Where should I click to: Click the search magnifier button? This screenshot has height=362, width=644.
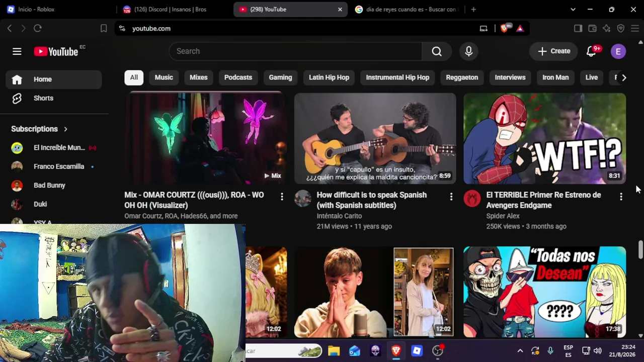pyautogui.click(x=437, y=51)
